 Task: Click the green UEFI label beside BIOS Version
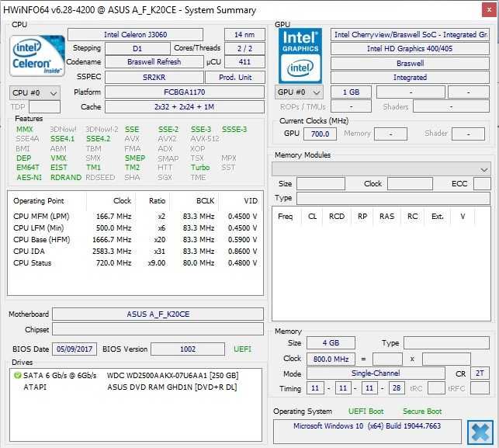(x=242, y=349)
